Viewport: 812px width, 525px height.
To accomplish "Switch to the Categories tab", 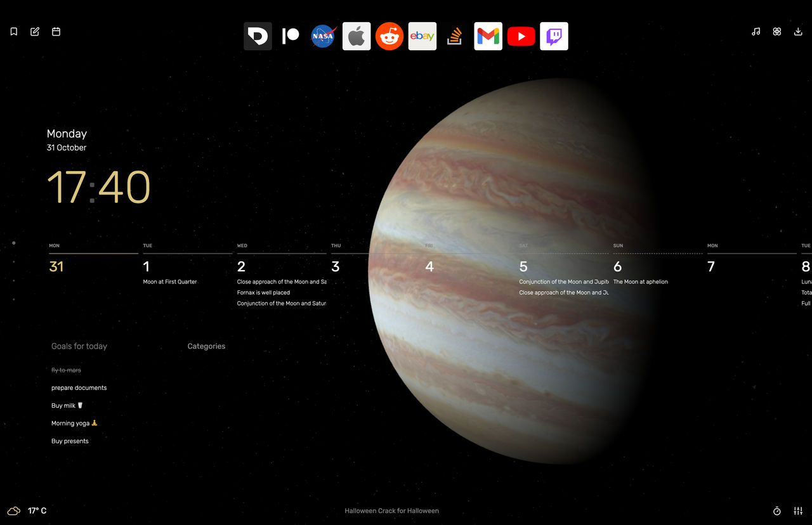I will pos(206,346).
